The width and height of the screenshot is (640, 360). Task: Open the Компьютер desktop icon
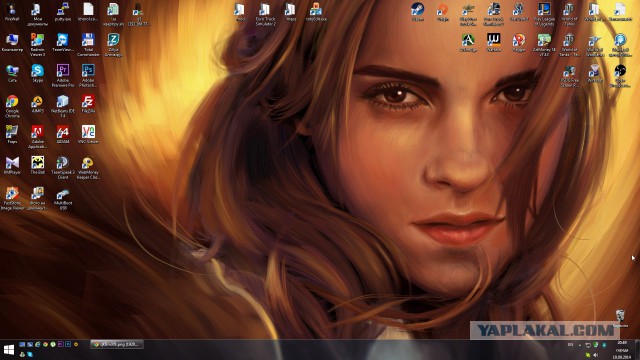tap(12, 42)
